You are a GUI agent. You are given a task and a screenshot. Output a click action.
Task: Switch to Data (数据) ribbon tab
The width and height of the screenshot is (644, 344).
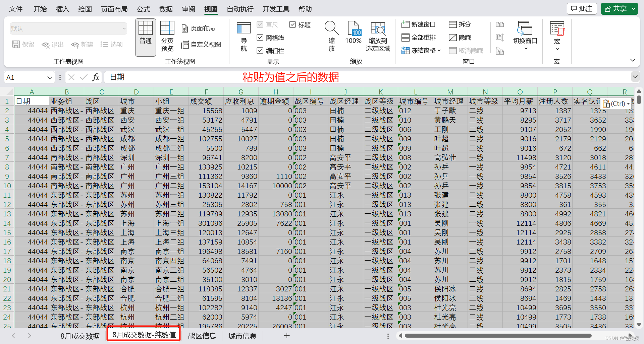point(166,9)
